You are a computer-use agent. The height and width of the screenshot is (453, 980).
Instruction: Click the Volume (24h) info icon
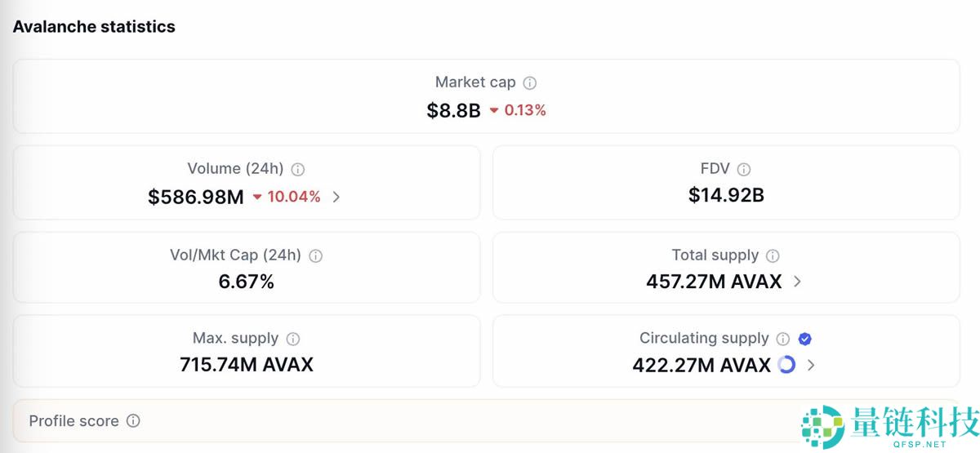[298, 170]
